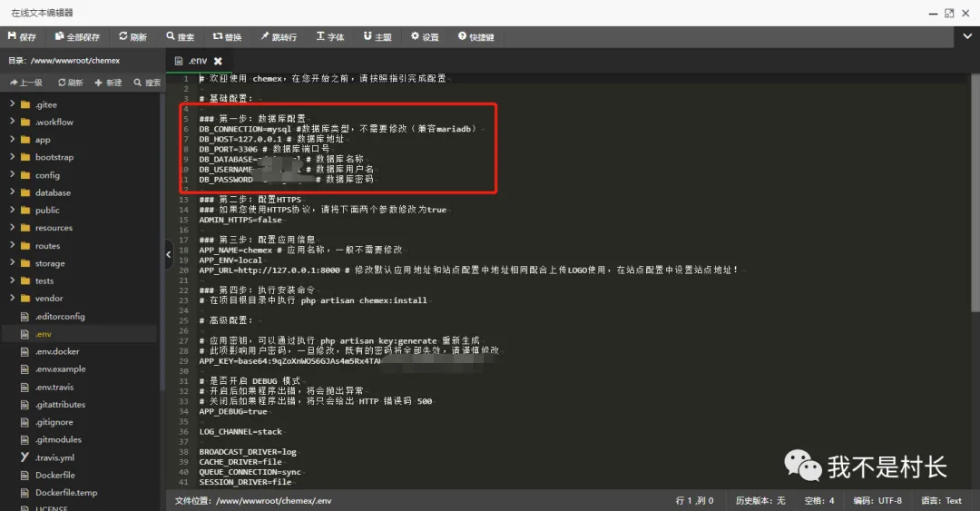Collapse the top toolbar with chevron arrow
Screen dimensions: 980x511
pyautogui.click(x=967, y=37)
